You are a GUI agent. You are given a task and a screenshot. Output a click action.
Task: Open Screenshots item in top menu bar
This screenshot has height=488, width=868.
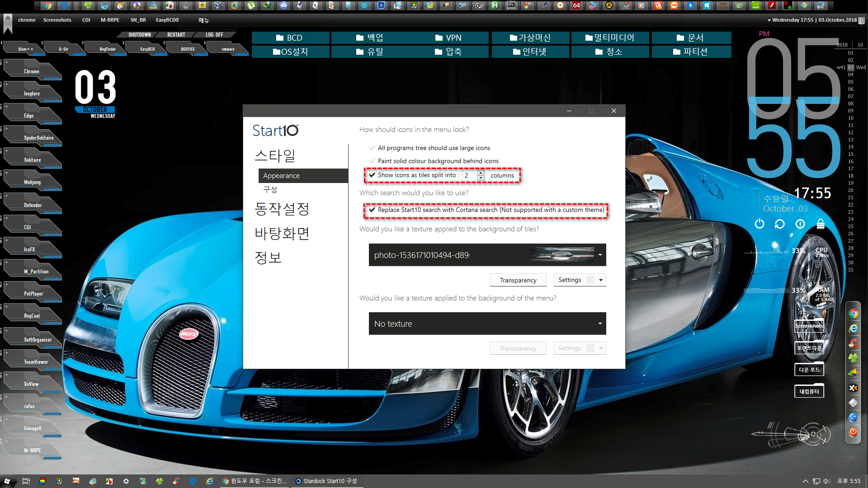pyautogui.click(x=57, y=20)
